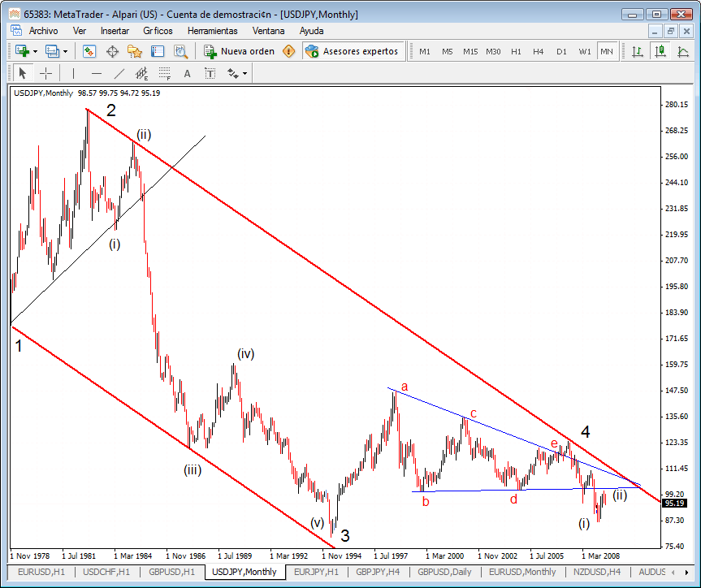The image size is (701, 588).
Task: Switch chart to bar chart mode
Action: click(638, 51)
